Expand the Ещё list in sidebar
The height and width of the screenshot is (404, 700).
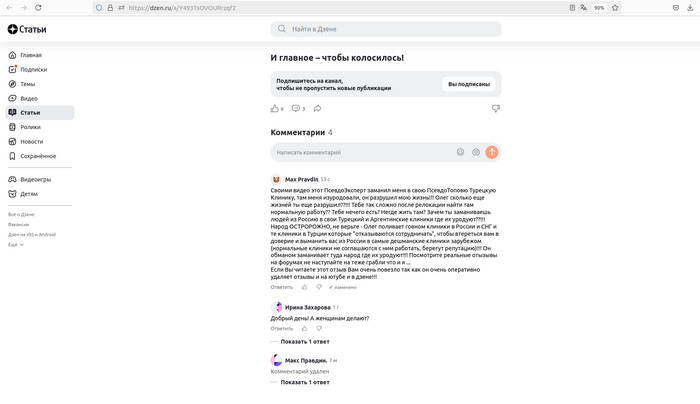coord(16,244)
